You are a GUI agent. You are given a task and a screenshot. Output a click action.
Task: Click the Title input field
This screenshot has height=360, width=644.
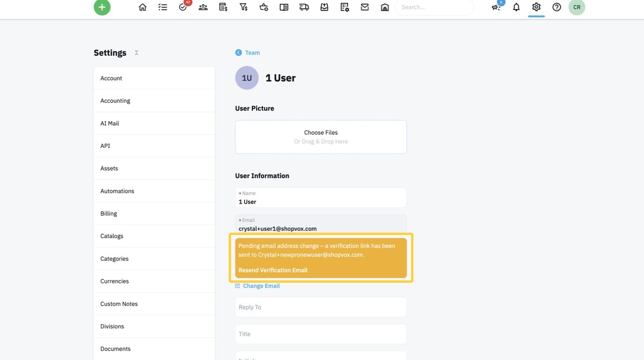click(321, 334)
